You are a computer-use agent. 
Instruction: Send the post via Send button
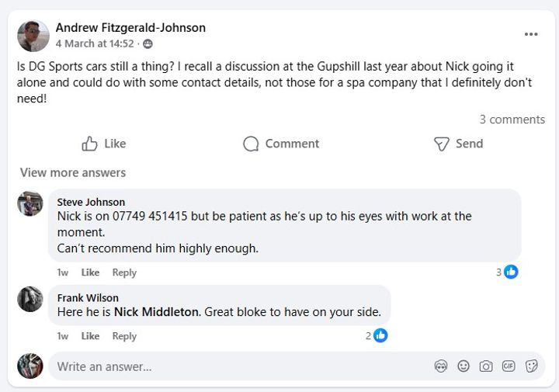click(x=458, y=144)
